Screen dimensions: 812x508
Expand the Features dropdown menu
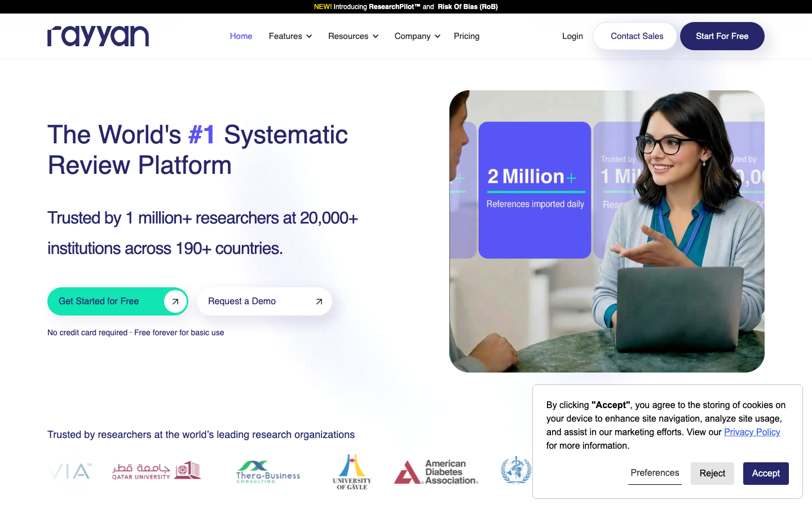290,36
